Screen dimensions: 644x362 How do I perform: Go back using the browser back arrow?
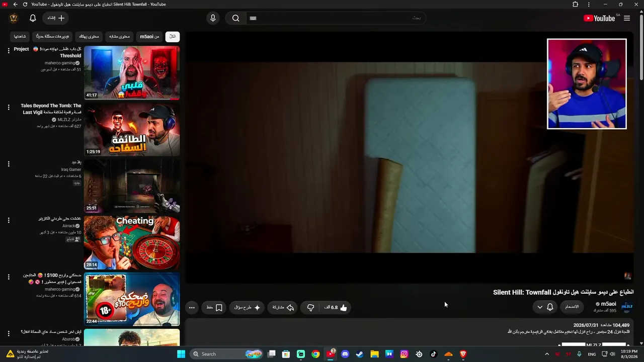click(15, 5)
